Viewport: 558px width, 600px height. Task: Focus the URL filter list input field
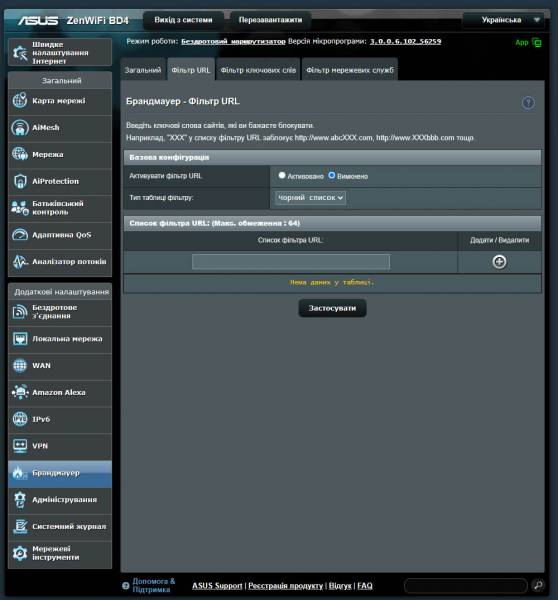(x=291, y=262)
